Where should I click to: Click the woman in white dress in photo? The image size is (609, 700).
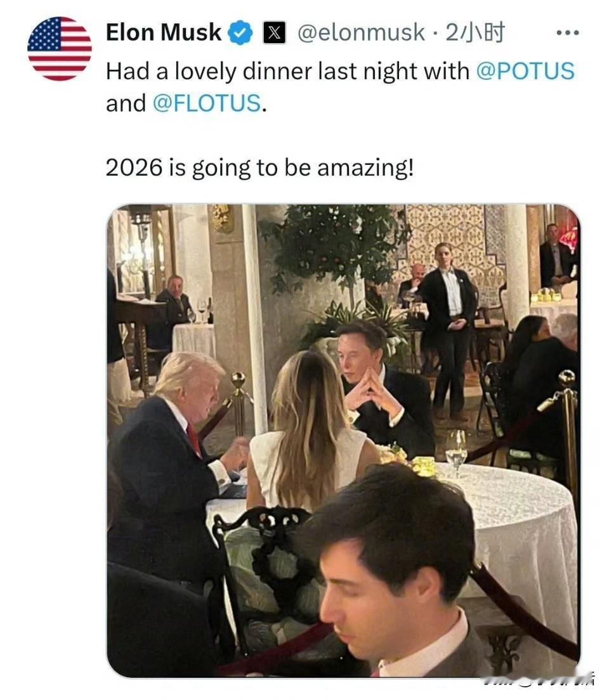click(308, 435)
